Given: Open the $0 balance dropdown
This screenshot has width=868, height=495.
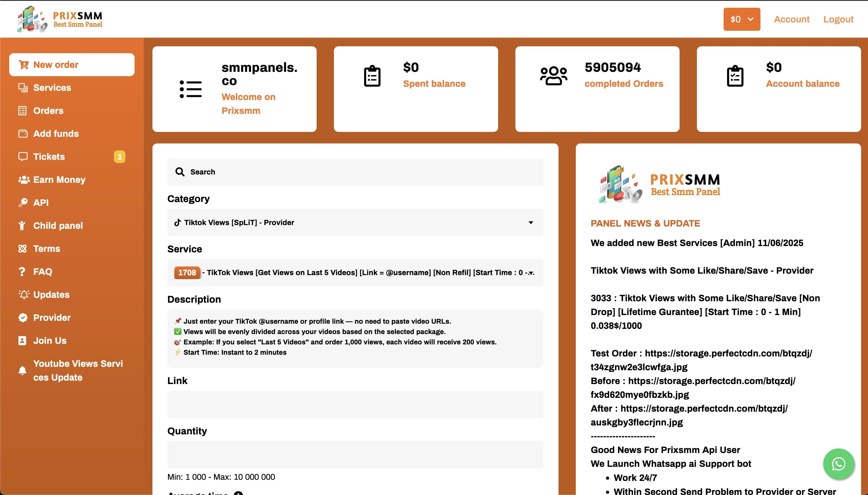Looking at the screenshot, I should pos(741,19).
